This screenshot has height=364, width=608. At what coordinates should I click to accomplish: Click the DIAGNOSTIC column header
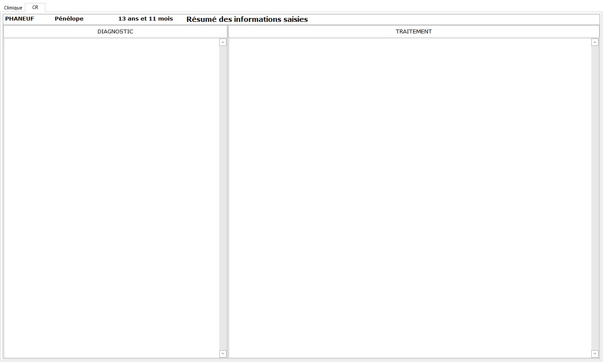click(116, 31)
